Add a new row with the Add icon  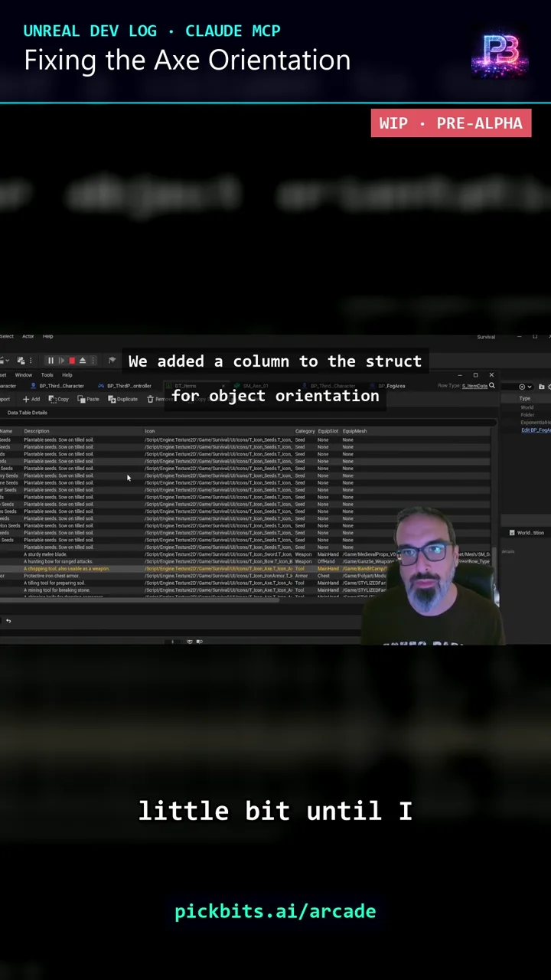[31, 399]
